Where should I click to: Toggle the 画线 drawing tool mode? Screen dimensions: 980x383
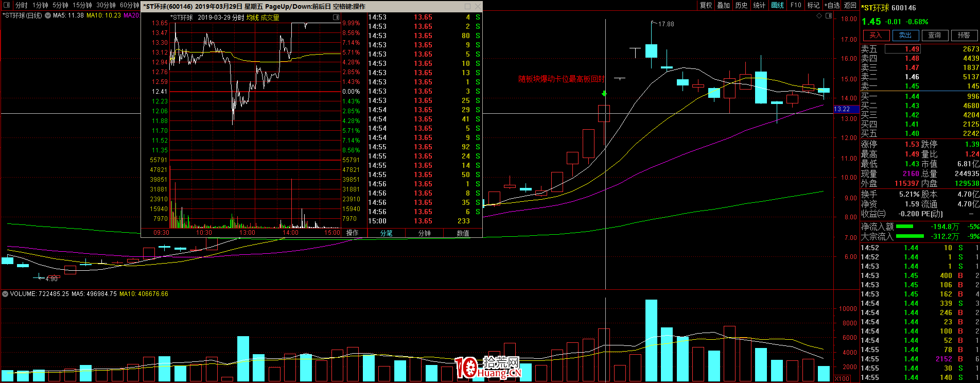[x=777, y=5]
